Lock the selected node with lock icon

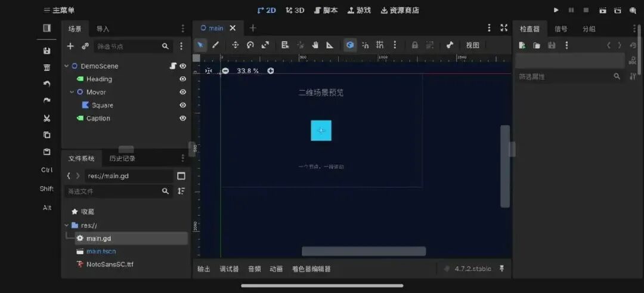tap(415, 45)
